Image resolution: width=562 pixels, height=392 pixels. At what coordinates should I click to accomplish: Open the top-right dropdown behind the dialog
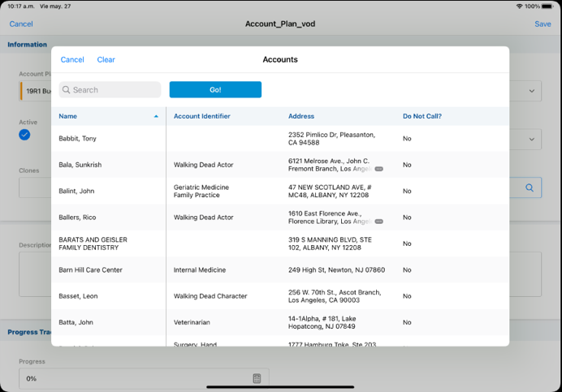coord(530,90)
